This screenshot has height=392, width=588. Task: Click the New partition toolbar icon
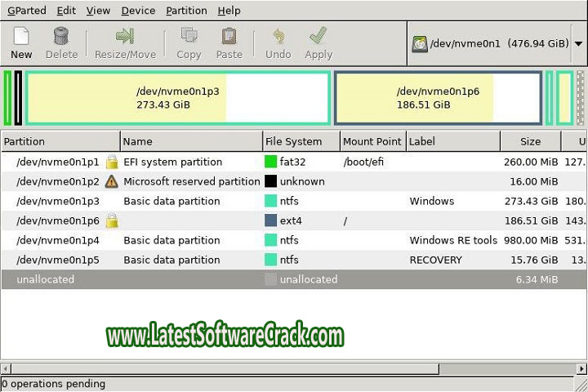(x=21, y=36)
